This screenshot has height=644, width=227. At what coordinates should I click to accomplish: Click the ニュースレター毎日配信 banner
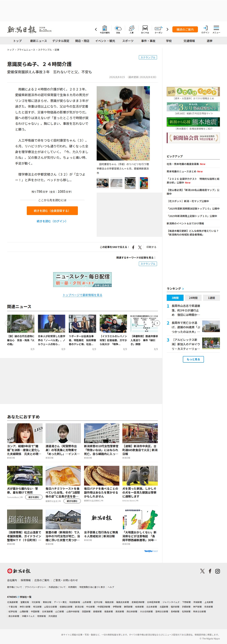[82, 279]
